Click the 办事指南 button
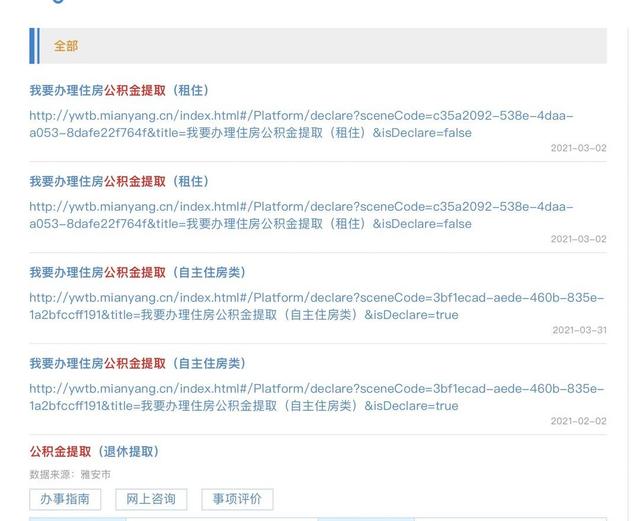The image size is (640, 521). pyautogui.click(x=65, y=499)
